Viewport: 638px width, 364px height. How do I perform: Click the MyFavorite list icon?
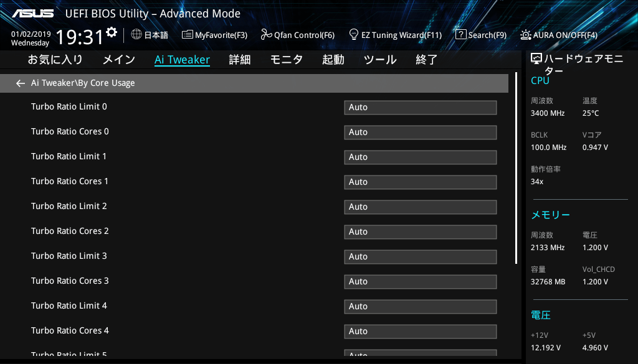tap(187, 34)
